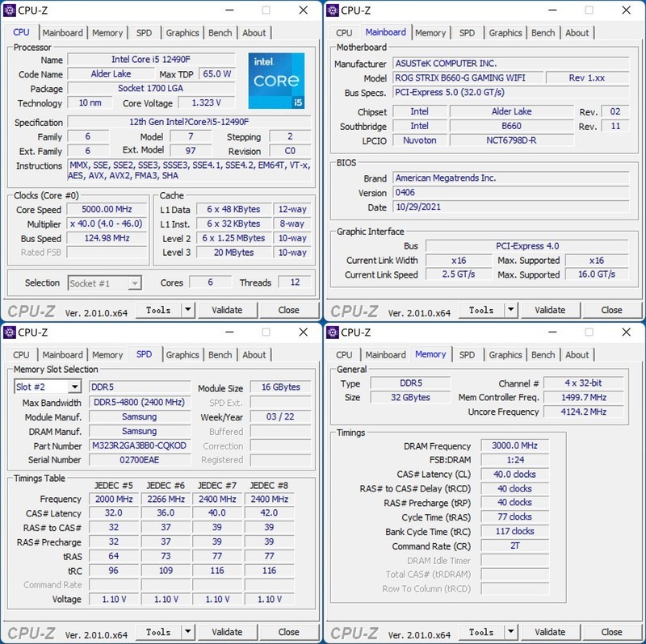Click the CPU-Z icon in the SPD title bar
This screenshot has width=646, height=644.
(8, 332)
